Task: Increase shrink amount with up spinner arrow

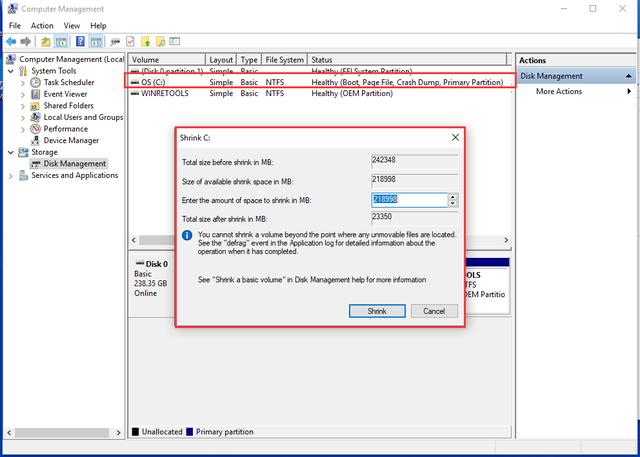Action: point(453,197)
